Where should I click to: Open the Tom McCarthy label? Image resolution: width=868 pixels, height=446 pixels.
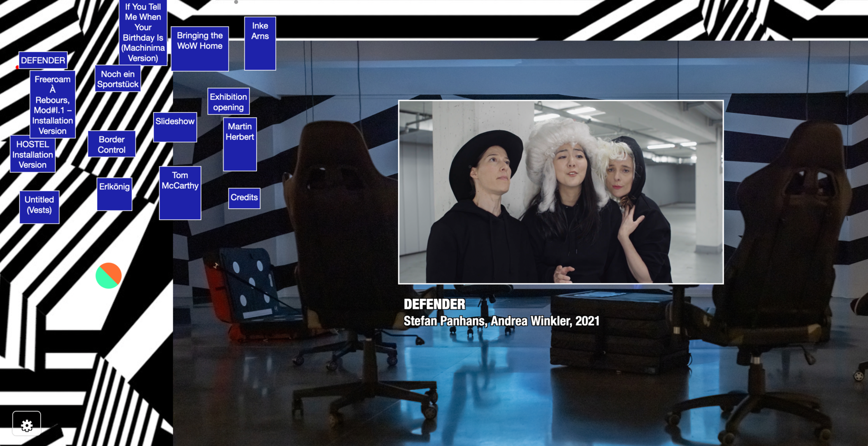[x=180, y=192]
